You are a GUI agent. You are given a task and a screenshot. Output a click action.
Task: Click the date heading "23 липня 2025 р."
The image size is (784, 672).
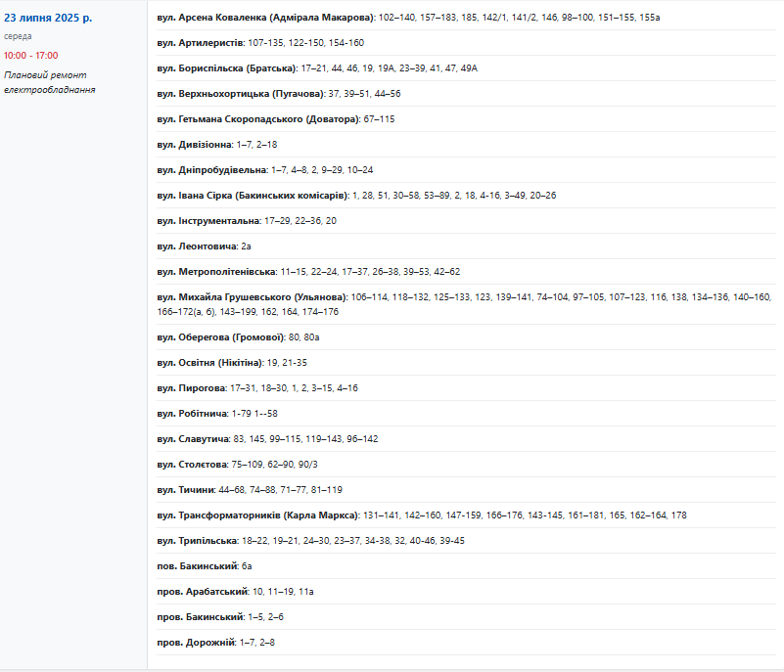(x=49, y=18)
